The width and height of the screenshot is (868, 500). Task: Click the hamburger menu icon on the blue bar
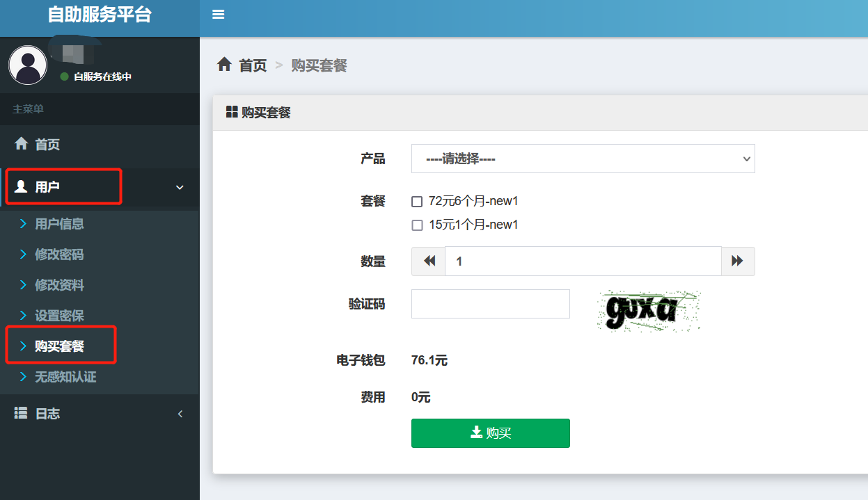click(218, 13)
